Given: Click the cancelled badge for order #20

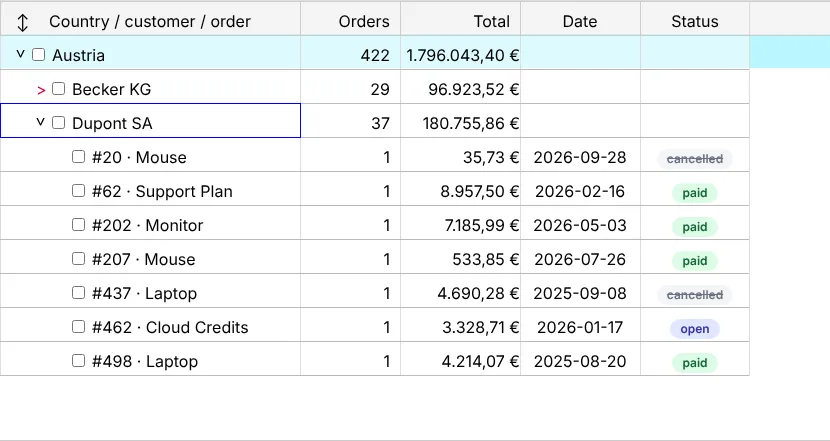Looking at the screenshot, I should tap(694, 159).
